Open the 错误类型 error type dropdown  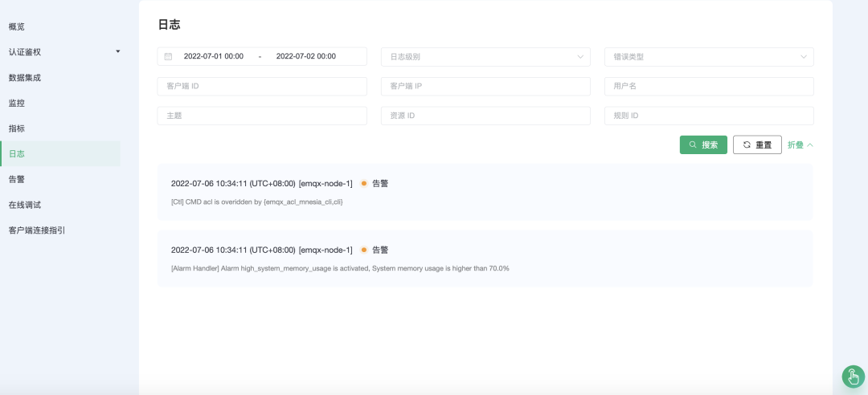click(x=709, y=56)
